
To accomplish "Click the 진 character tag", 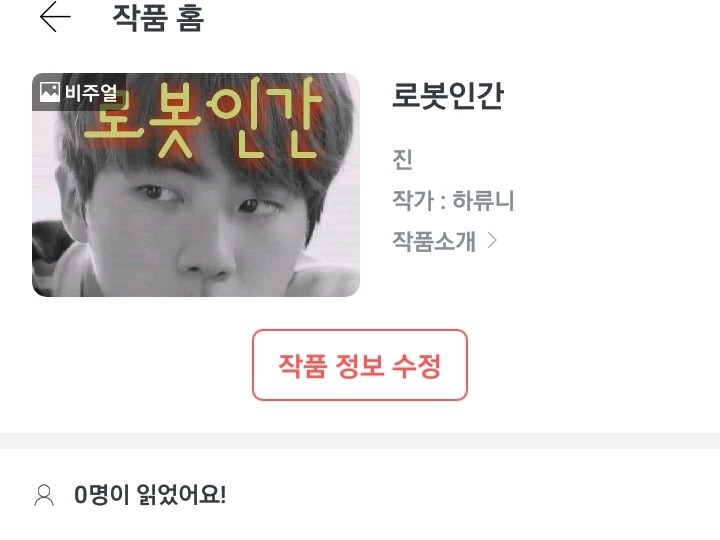I will pyautogui.click(x=402, y=159).
